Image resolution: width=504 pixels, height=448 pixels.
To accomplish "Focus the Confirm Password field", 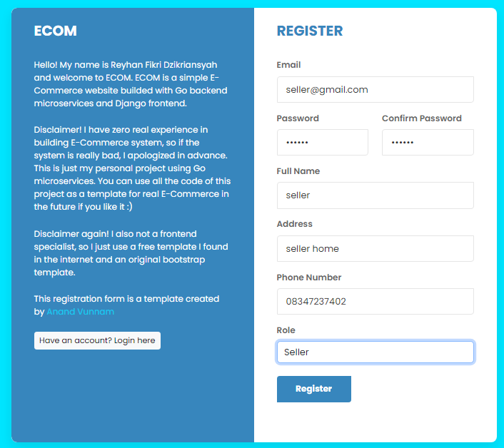I will [428, 142].
